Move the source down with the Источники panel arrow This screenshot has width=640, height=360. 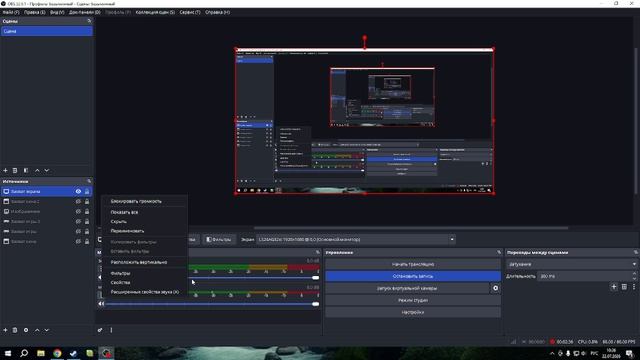(47, 330)
